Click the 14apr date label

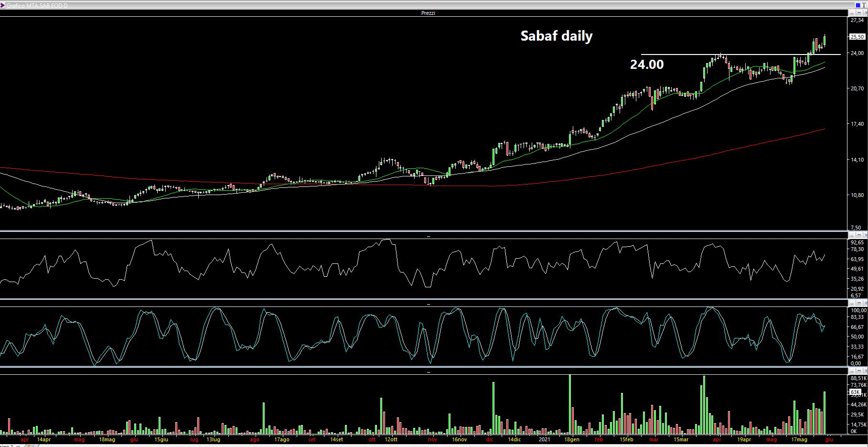tap(43, 439)
